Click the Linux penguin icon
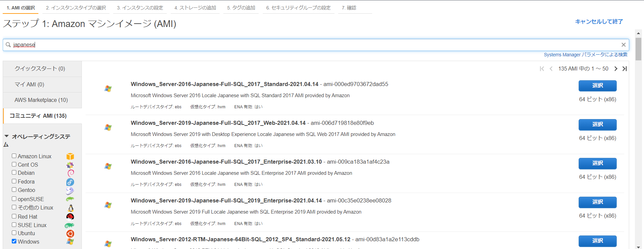This screenshot has height=249, width=644. pyautogui.click(x=71, y=208)
